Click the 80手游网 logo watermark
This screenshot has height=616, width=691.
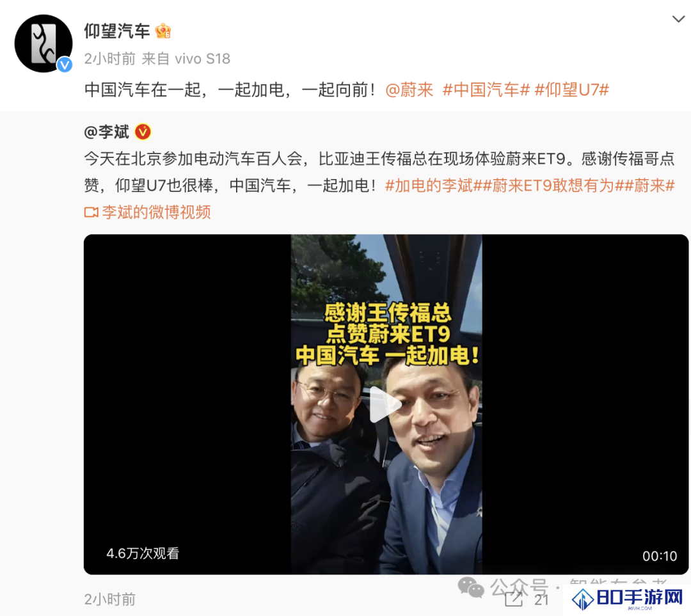pyautogui.click(x=628, y=598)
